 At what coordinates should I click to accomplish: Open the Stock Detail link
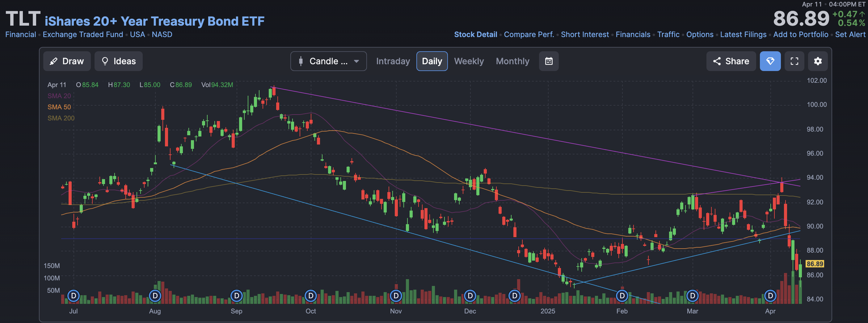click(475, 35)
